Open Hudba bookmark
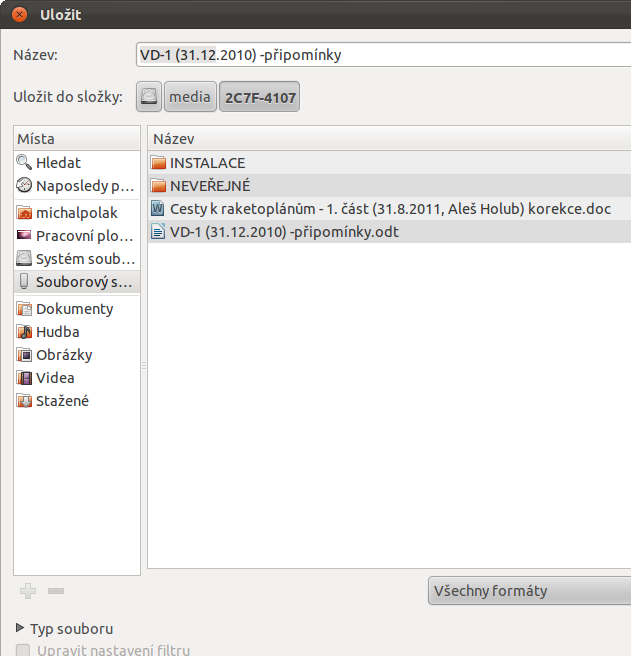 (x=77, y=332)
